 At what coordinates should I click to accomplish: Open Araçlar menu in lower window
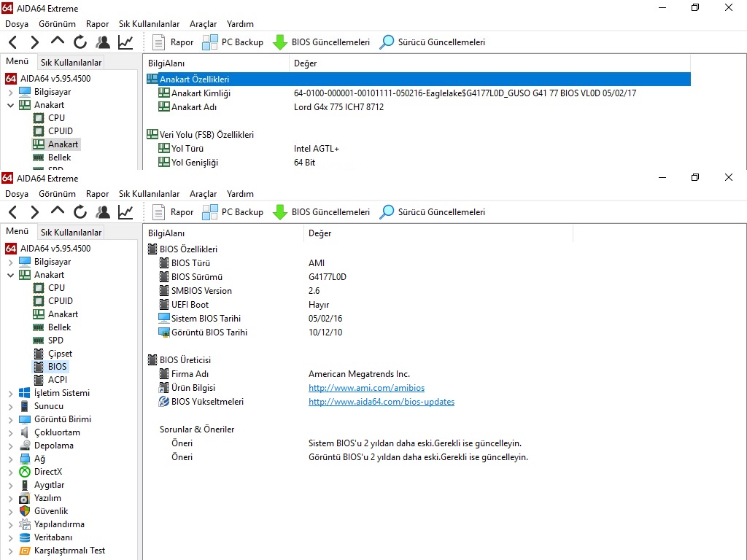coord(203,194)
